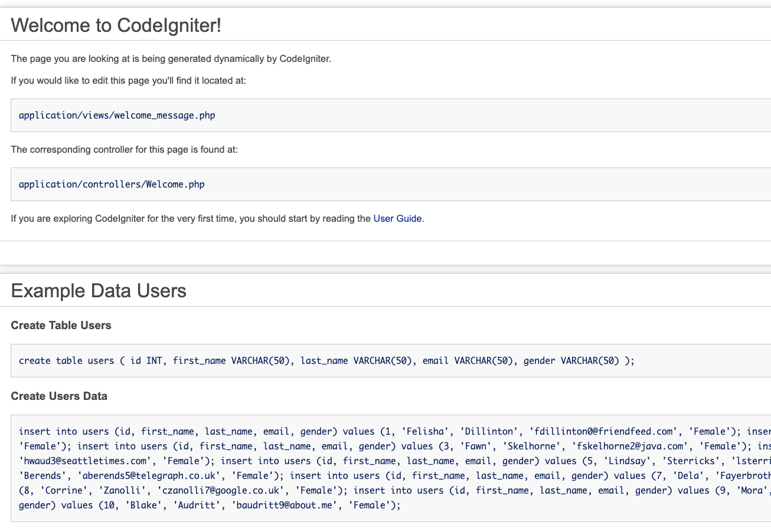Open the User Guide link

click(397, 218)
